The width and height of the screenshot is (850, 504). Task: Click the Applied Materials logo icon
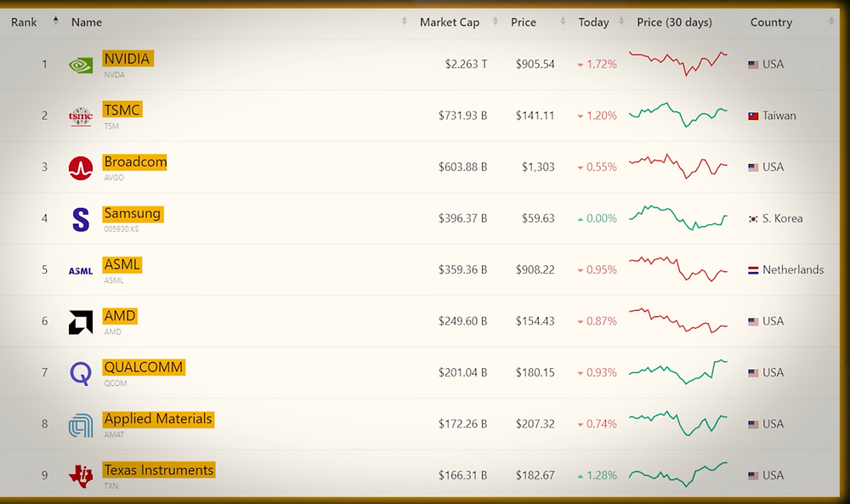[x=81, y=425]
